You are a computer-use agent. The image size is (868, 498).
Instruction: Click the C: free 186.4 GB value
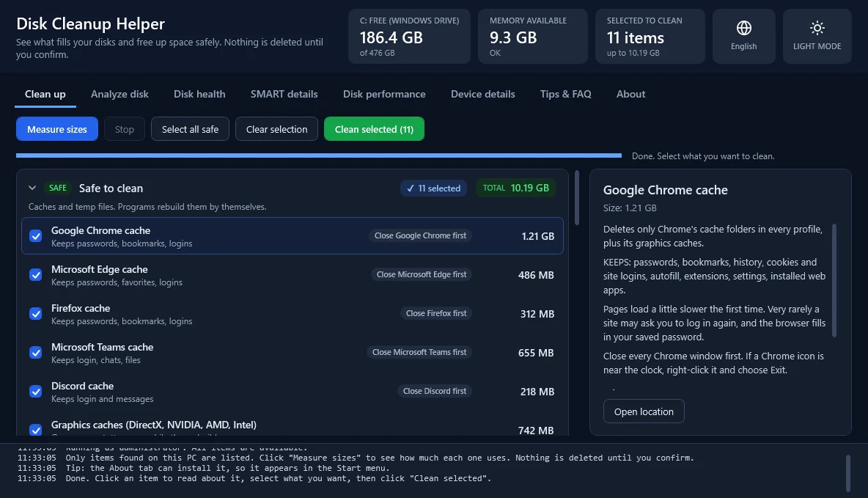click(x=391, y=37)
